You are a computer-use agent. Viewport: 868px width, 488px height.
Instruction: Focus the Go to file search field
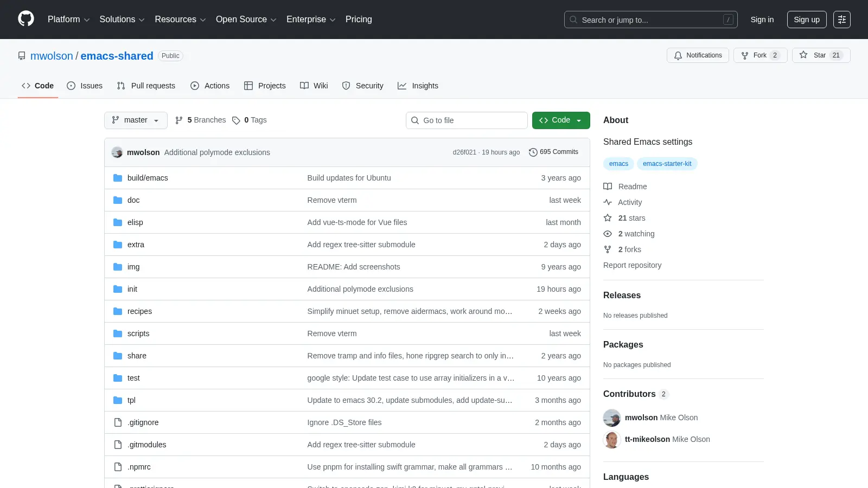pyautogui.click(x=467, y=120)
